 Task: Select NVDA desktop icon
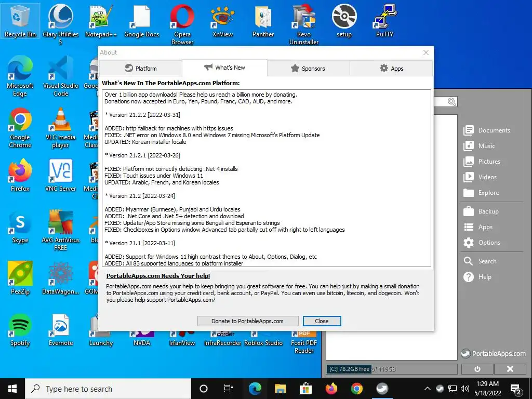(x=141, y=339)
